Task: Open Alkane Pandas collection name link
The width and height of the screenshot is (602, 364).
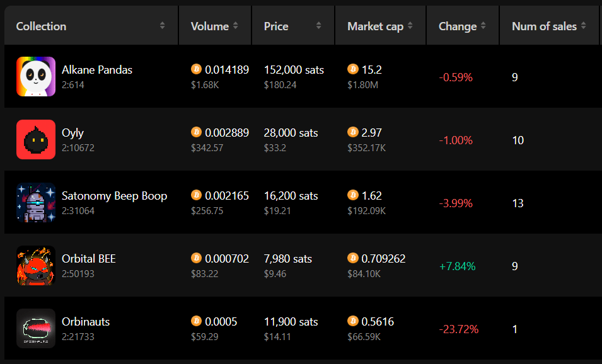Action: [x=96, y=70]
